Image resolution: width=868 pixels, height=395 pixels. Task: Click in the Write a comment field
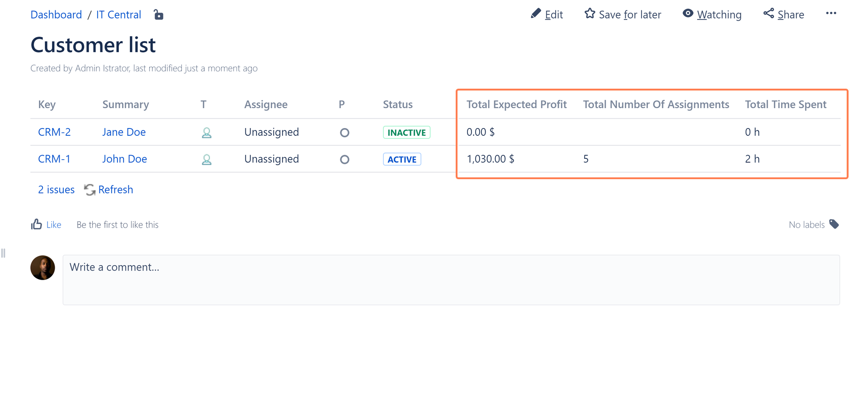(x=451, y=280)
